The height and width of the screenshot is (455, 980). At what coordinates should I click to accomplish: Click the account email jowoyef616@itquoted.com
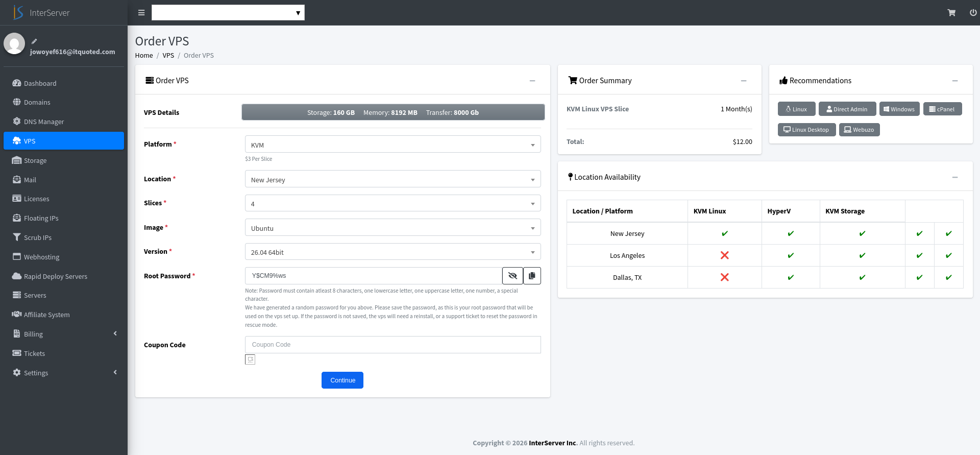point(72,52)
